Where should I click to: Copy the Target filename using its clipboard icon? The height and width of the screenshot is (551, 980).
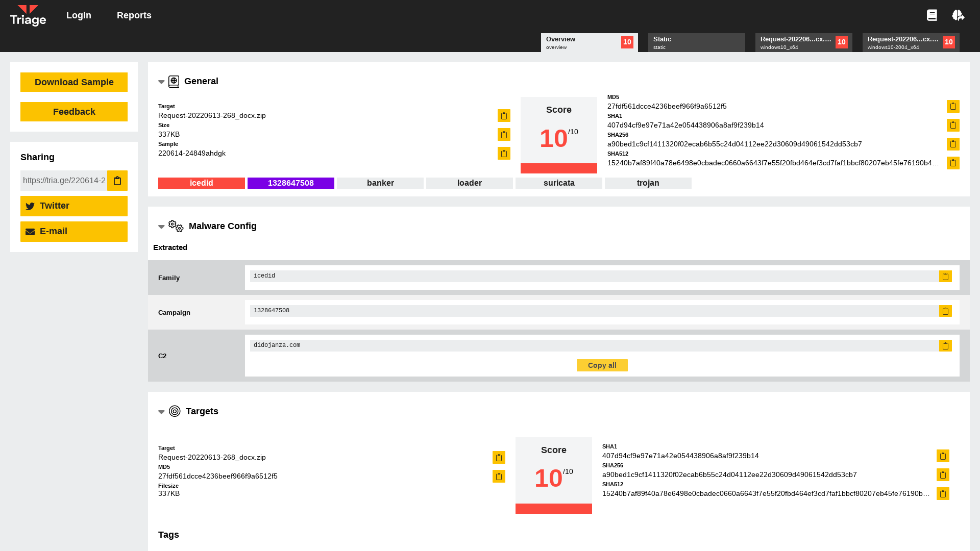503,116
